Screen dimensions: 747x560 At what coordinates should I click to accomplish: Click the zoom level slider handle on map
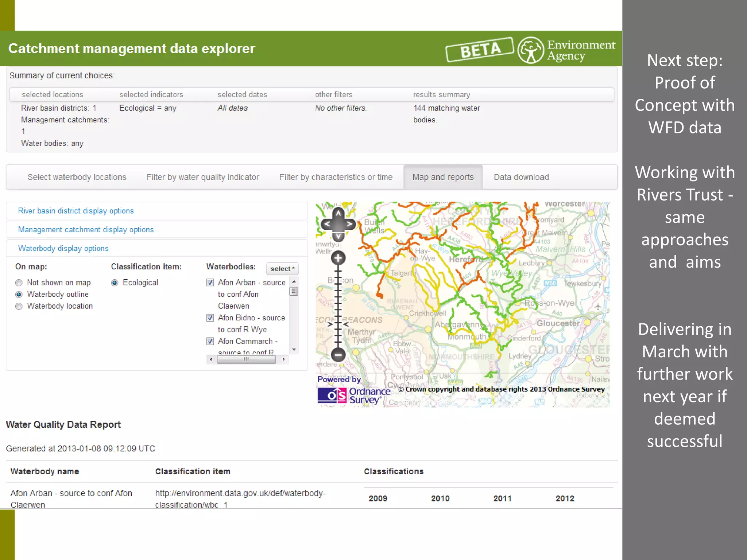point(338,323)
